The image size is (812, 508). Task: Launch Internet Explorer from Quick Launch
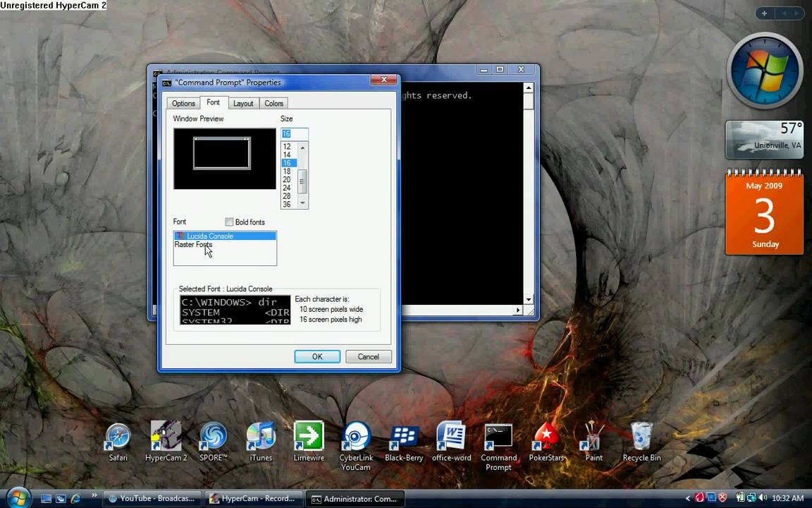(x=75, y=499)
